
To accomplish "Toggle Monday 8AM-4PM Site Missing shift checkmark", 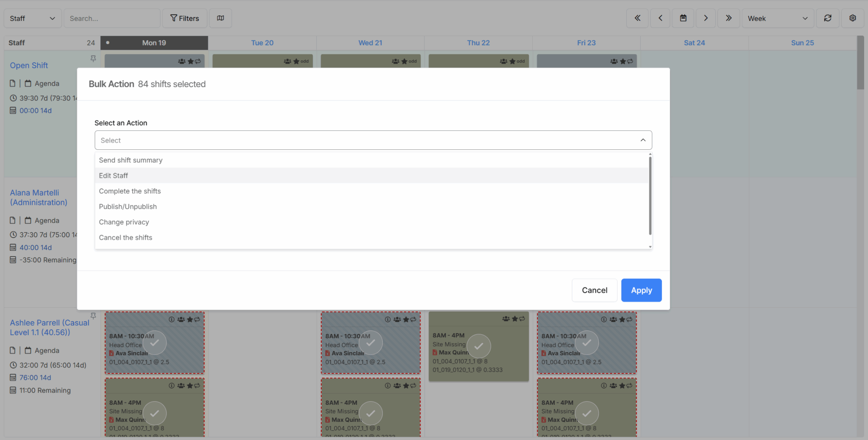I will tap(155, 413).
